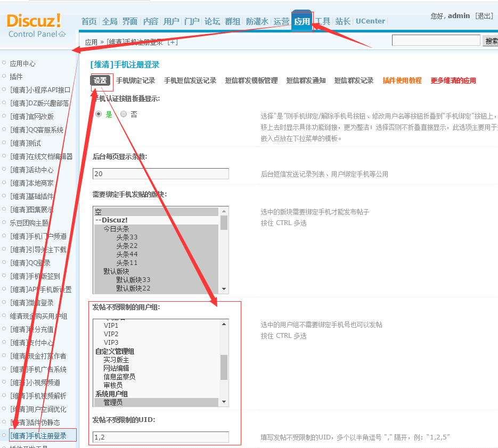
Task: Open the 首页 top menu
Action: [89, 21]
